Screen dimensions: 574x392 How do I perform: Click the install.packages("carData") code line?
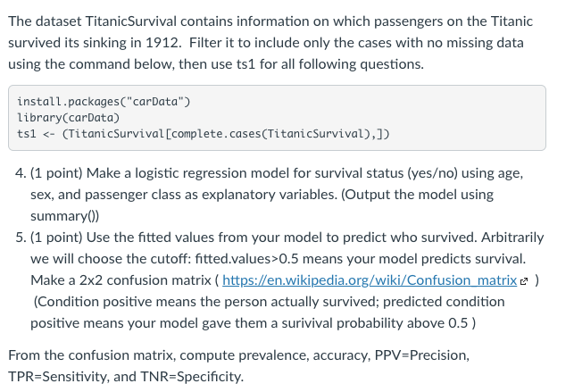click(104, 102)
